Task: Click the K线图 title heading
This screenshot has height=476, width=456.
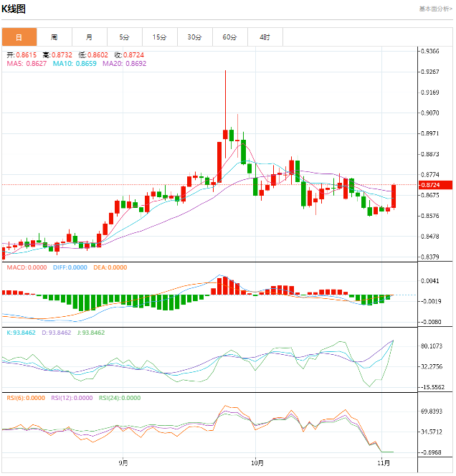Action: (x=14, y=9)
